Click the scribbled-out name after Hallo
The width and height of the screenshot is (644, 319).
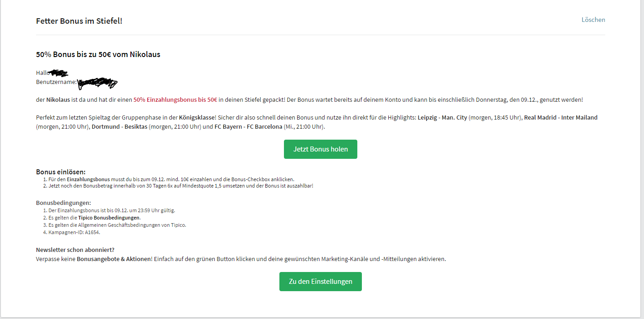click(x=59, y=73)
